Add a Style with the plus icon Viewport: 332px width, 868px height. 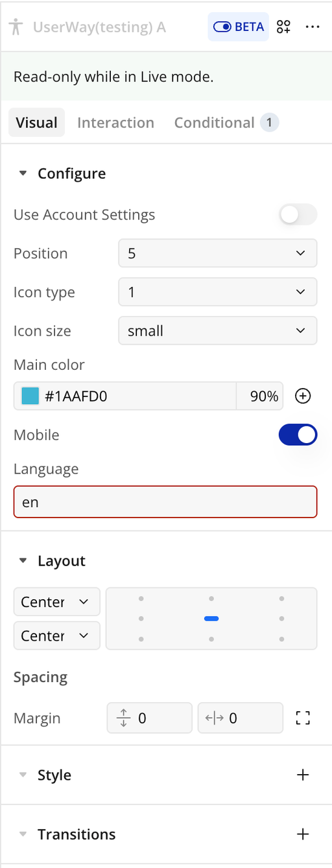[303, 775]
